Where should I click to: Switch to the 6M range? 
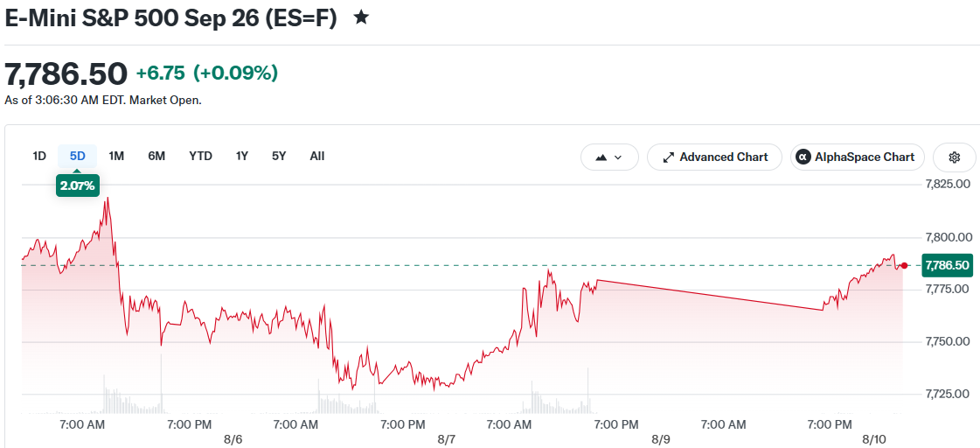click(x=156, y=156)
